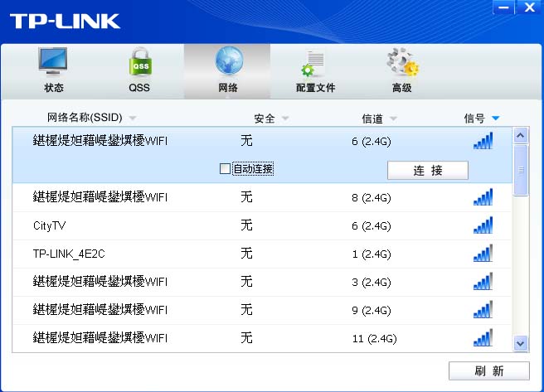Minimize the TP-LINK window

[503, 7]
